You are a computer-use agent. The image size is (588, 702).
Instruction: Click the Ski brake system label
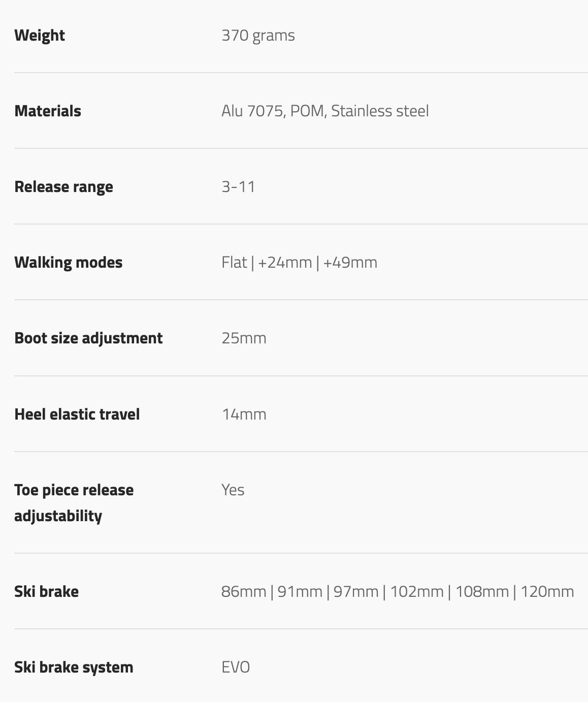74,667
